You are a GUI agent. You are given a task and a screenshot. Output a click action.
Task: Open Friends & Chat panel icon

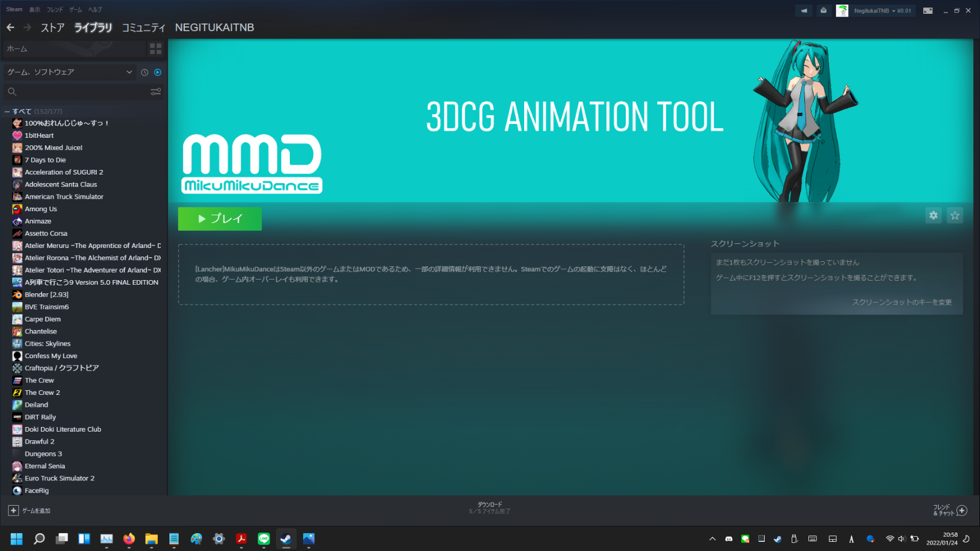pos(962,510)
